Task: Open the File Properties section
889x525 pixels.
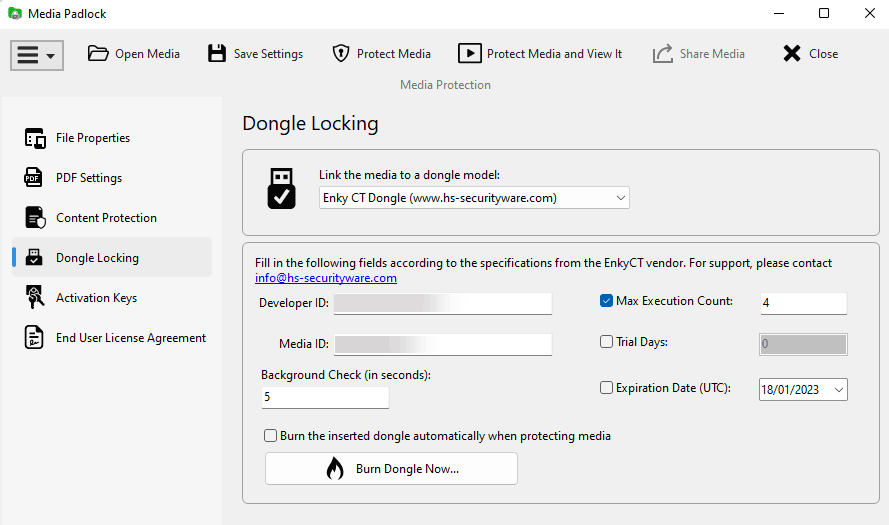Action: tap(112, 138)
